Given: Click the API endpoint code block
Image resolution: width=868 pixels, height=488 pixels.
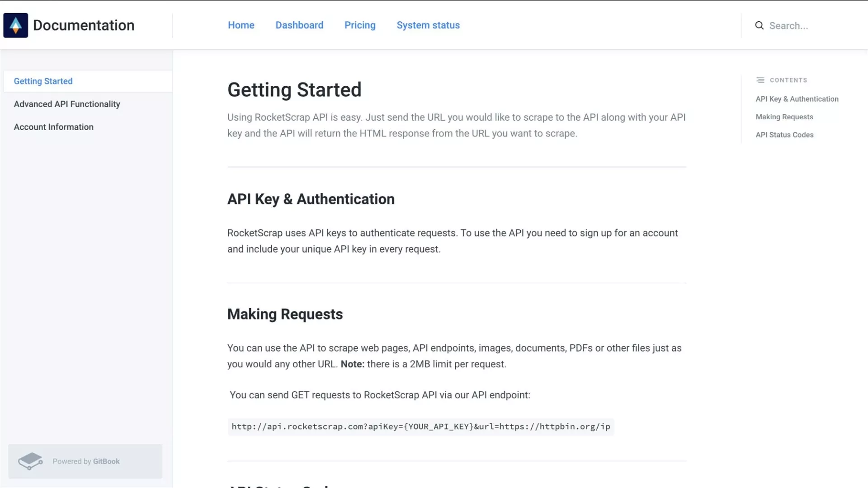Looking at the screenshot, I should point(420,427).
